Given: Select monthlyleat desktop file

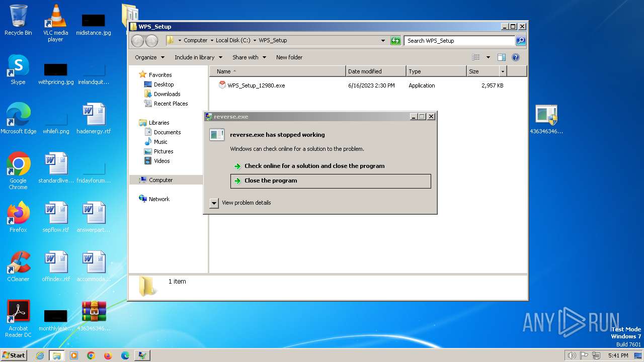Looking at the screenshot, I should click(x=56, y=320).
